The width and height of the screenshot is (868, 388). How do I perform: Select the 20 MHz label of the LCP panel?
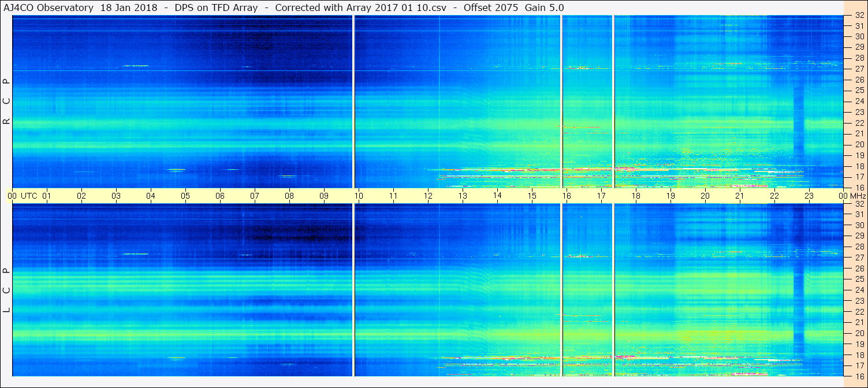tap(859, 333)
